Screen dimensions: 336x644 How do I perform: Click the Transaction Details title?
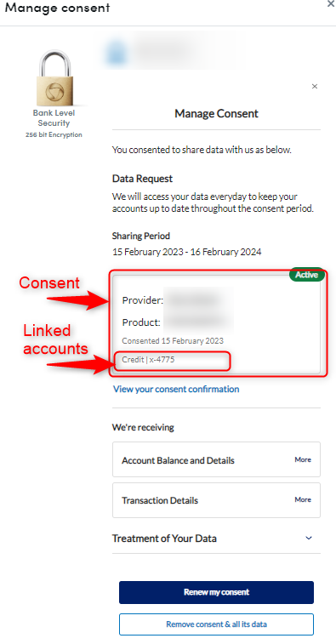click(x=160, y=500)
